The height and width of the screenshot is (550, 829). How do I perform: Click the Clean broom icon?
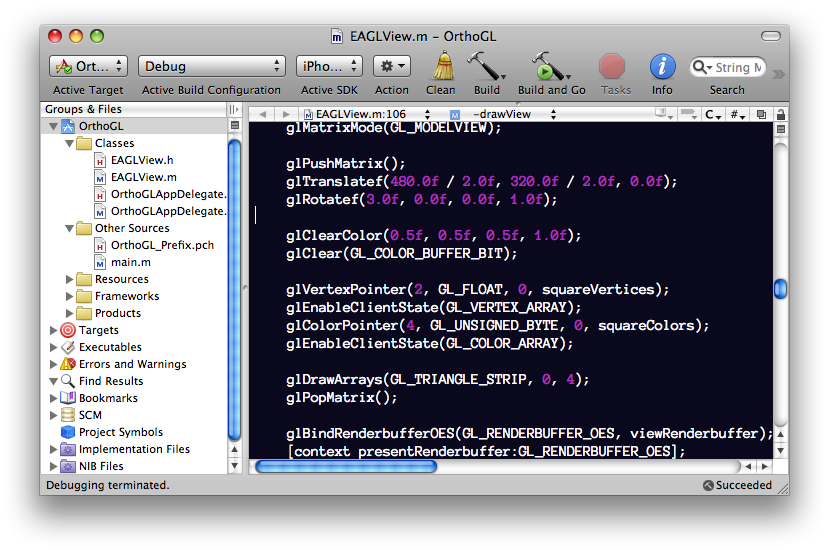click(x=443, y=66)
